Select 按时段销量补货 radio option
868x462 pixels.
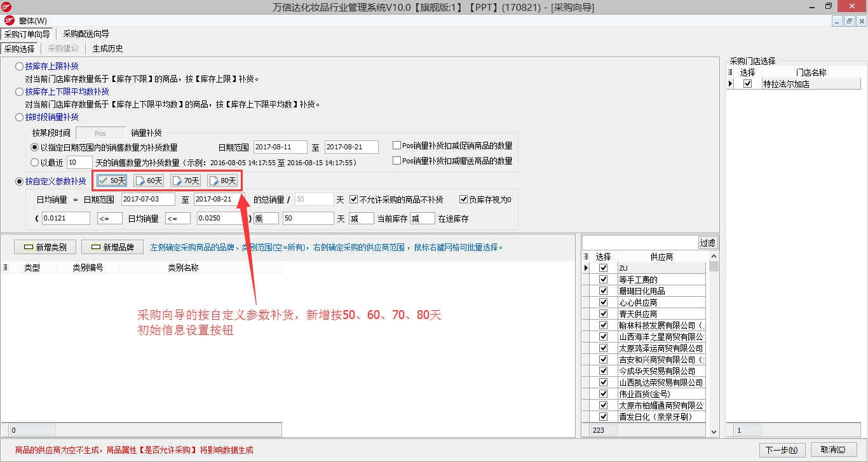click(20, 117)
